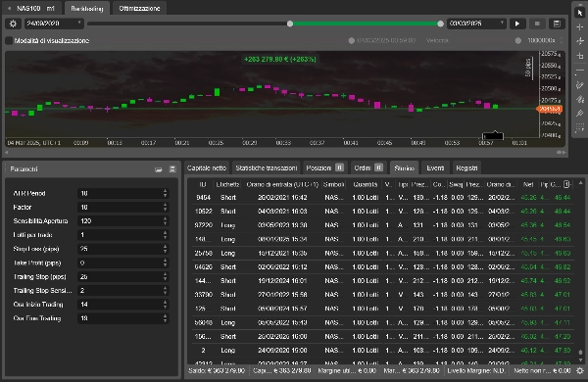The width and height of the screenshot is (588, 382).
Task: Click history table vertical scrollbar
Action: [x=580, y=353]
